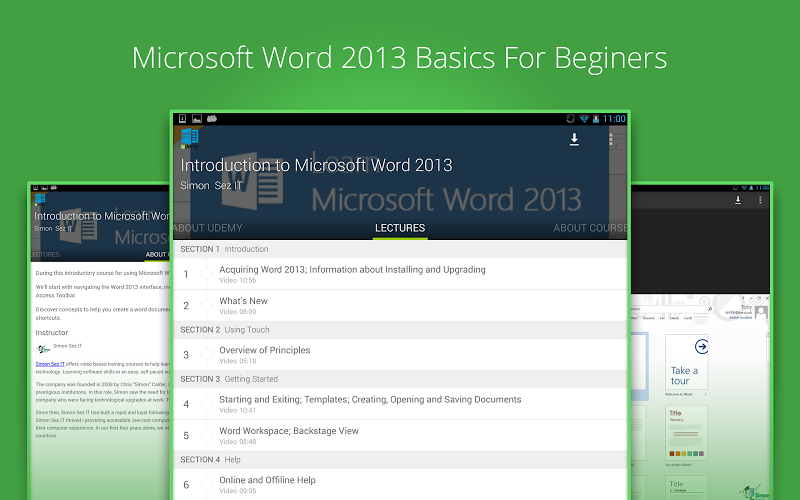Tap the Udemy logo in center screen header
This screenshot has width=800, height=500.
(x=189, y=138)
